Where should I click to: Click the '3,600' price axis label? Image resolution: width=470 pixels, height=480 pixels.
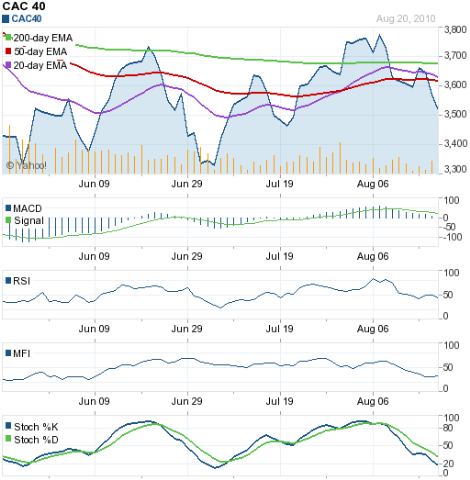tap(455, 85)
